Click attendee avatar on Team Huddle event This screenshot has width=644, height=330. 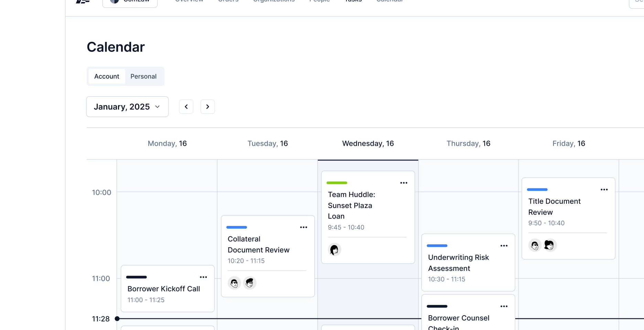coord(334,250)
